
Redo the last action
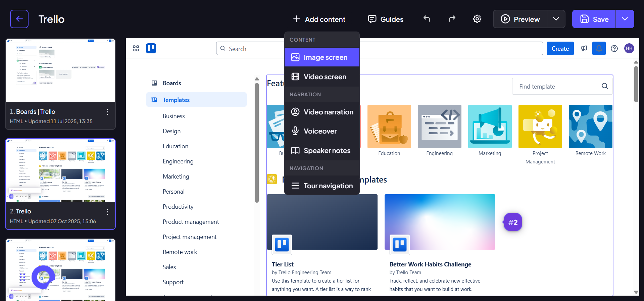[x=452, y=19]
